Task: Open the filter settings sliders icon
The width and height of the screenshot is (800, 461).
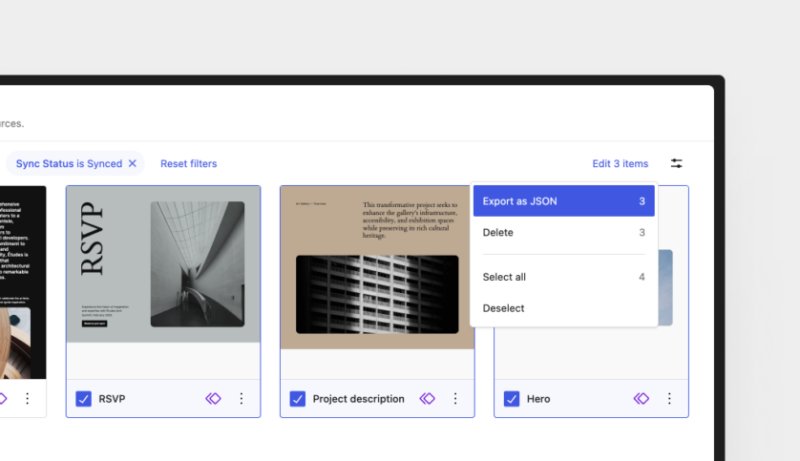Action: (x=677, y=163)
